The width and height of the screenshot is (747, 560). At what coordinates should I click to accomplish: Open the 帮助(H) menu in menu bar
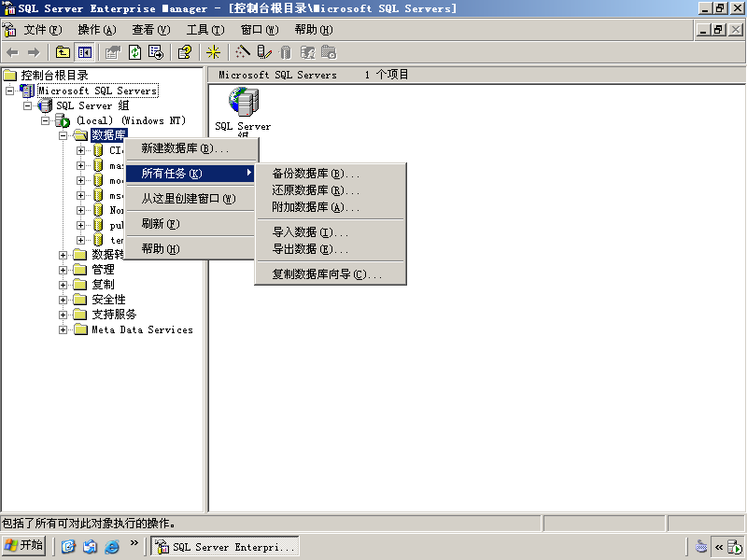314,30
